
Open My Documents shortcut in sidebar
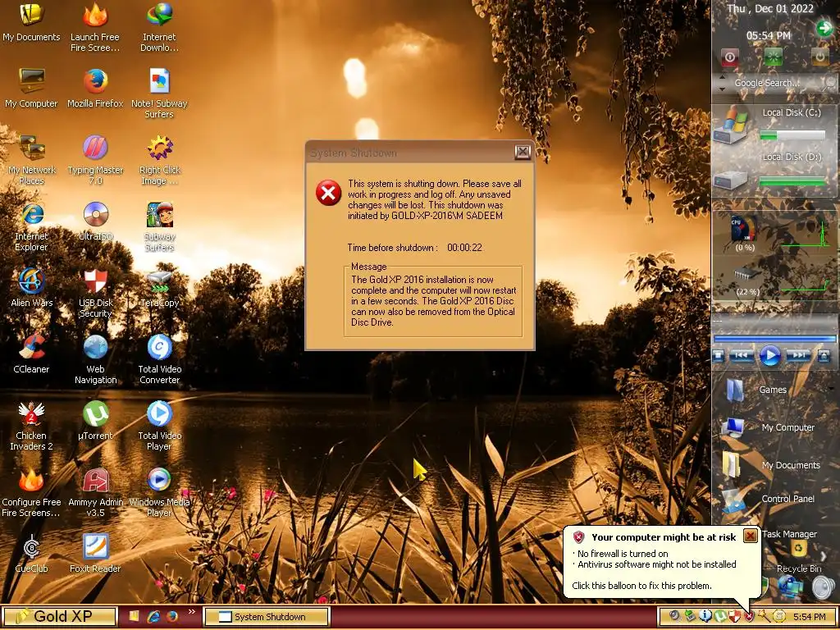tap(771, 465)
